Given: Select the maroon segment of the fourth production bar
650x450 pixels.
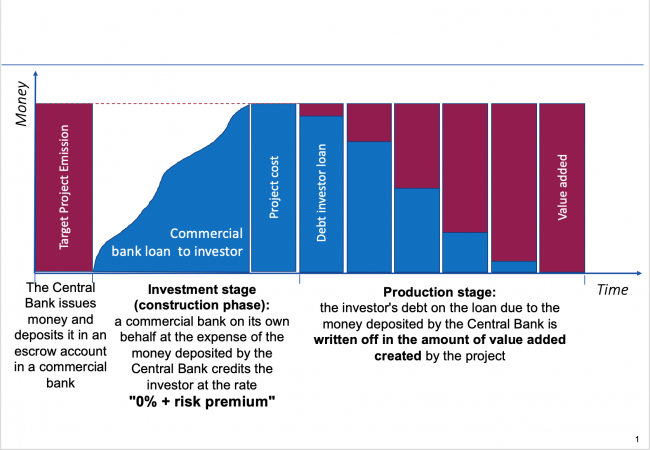Looking at the screenshot, I should [x=466, y=168].
